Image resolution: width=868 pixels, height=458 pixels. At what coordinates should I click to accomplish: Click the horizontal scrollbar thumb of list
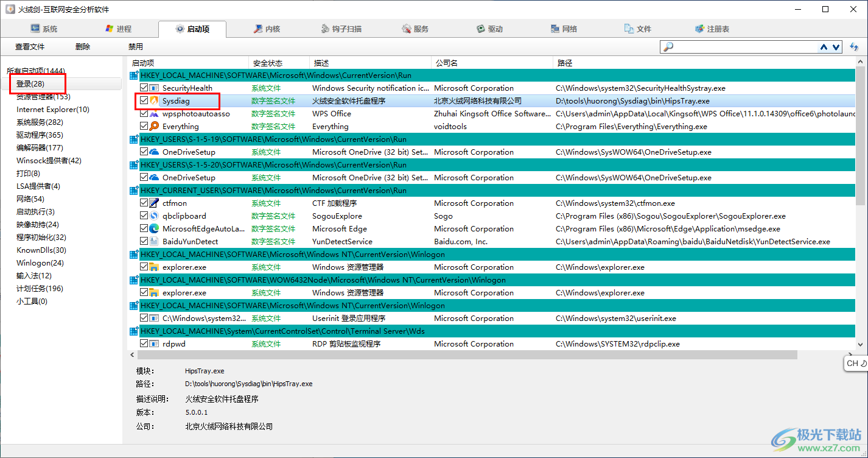tap(467, 354)
